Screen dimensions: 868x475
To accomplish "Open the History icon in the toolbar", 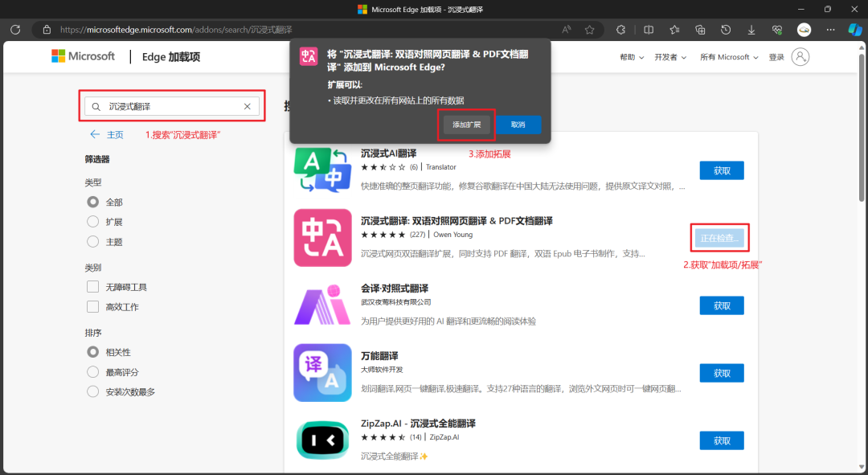I will (726, 30).
